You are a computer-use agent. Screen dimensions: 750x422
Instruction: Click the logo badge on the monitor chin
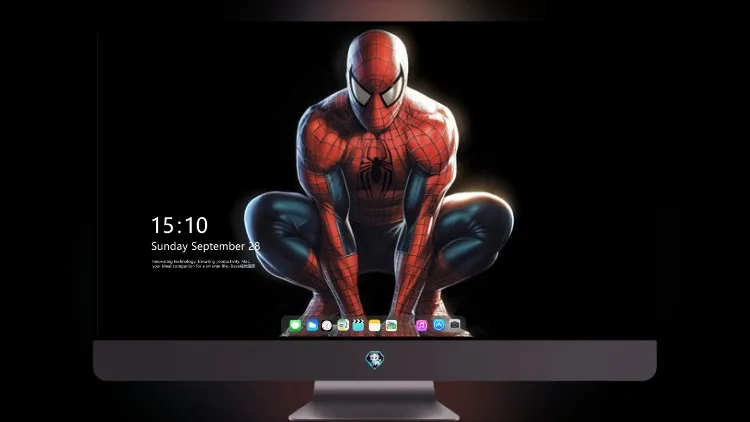pos(375,360)
